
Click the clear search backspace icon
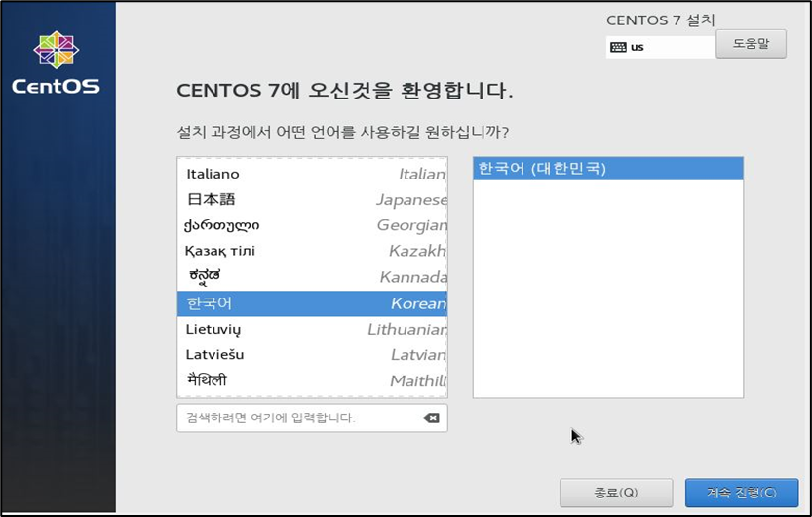coord(431,418)
